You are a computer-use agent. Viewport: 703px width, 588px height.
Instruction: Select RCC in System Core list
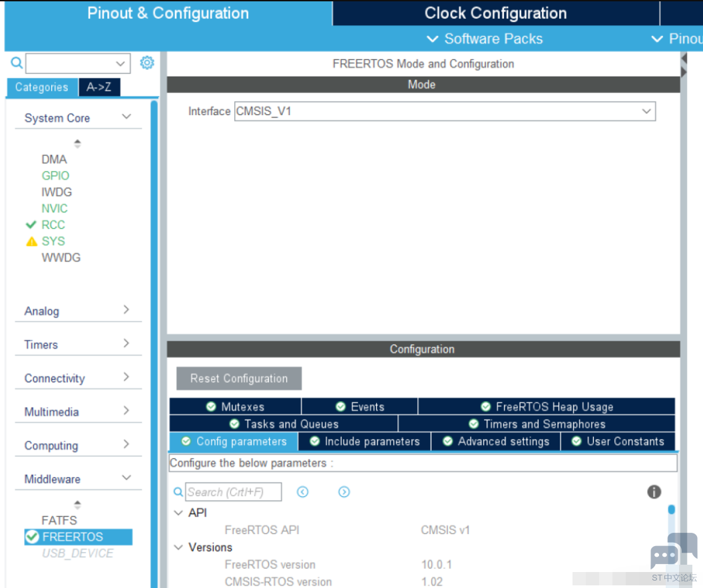click(53, 225)
